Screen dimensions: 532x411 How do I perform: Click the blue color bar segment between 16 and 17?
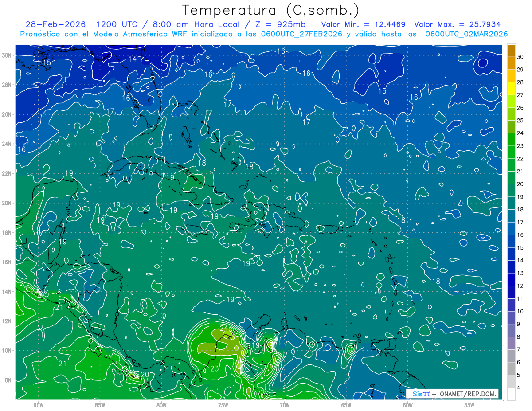[512, 228]
